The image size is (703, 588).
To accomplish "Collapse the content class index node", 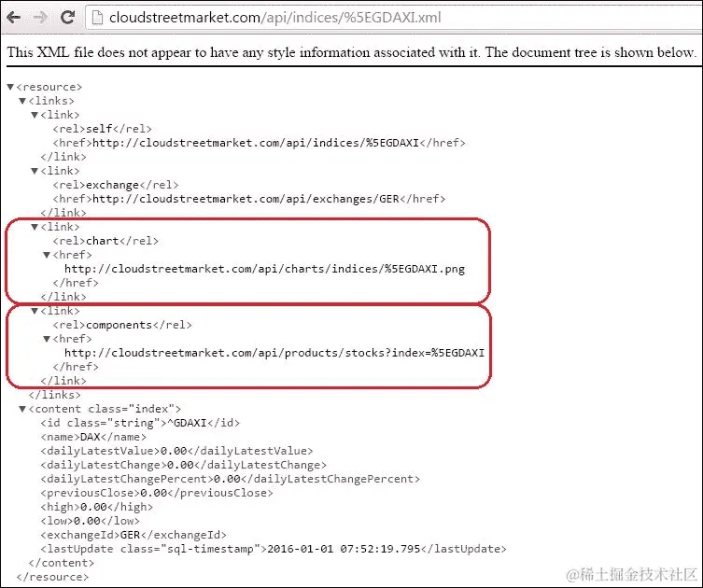I will tap(22, 409).
